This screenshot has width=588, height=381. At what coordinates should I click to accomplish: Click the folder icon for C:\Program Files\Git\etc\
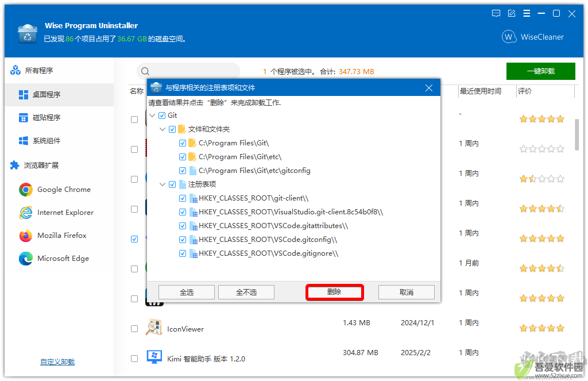pyautogui.click(x=192, y=156)
